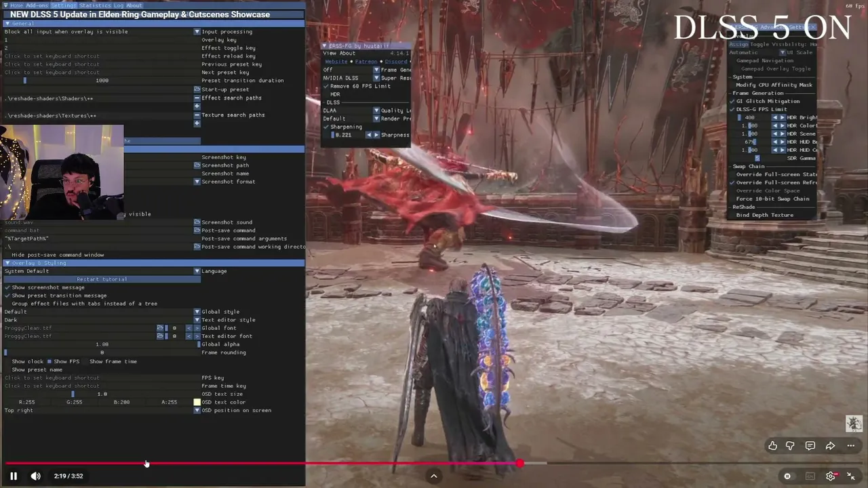868x488 pixels.
Task: Browse for Screenshot path folder icon
Action: click(x=197, y=165)
